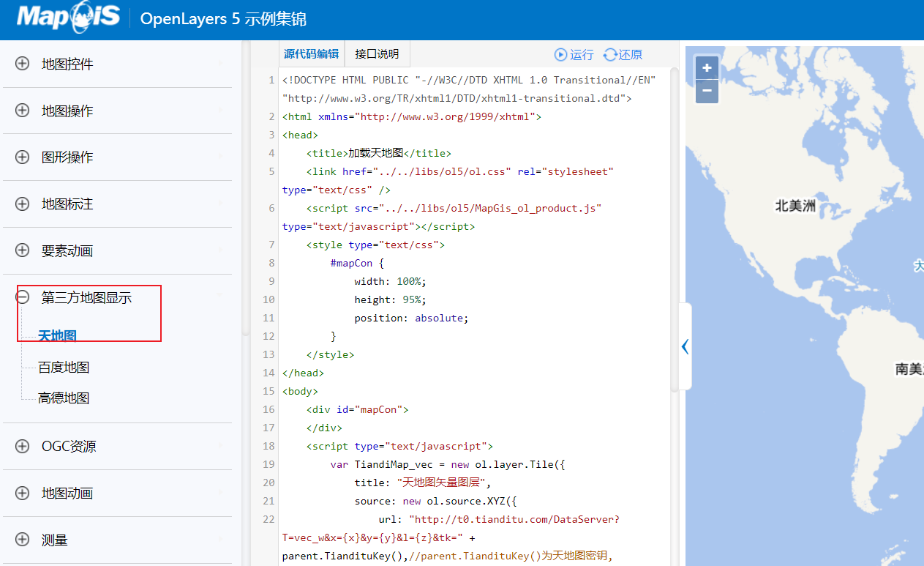Expand the 地图标注 category plus icon
Viewport: 924px width, 566px height.
pos(23,204)
